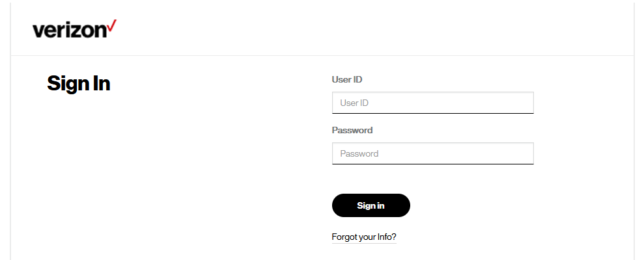
Task: Select the large Sign In heading
Action: pos(78,83)
